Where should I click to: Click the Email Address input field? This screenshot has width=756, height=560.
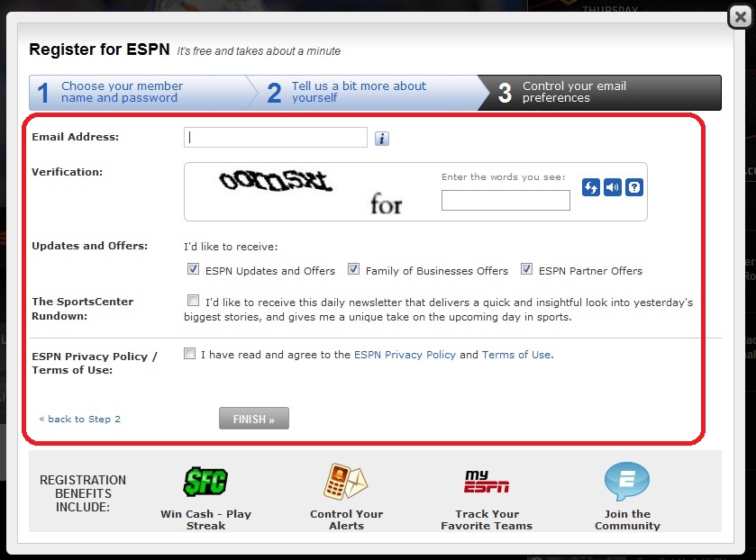pyautogui.click(x=275, y=138)
